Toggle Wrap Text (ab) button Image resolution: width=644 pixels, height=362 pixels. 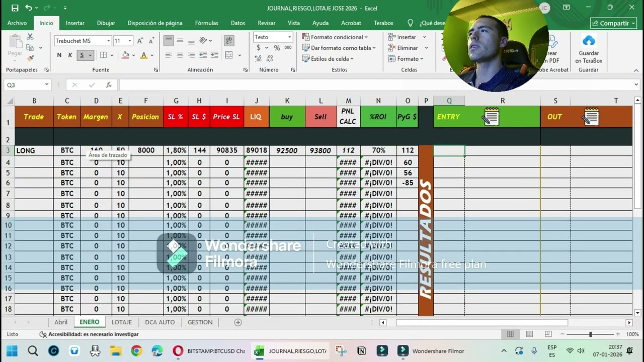tap(229, 41)
